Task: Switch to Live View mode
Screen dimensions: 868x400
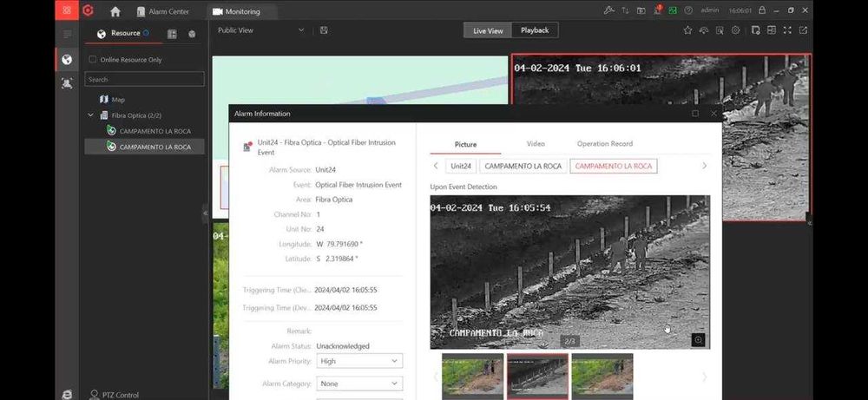Action: pyautogui.click(x=488, y=30)
